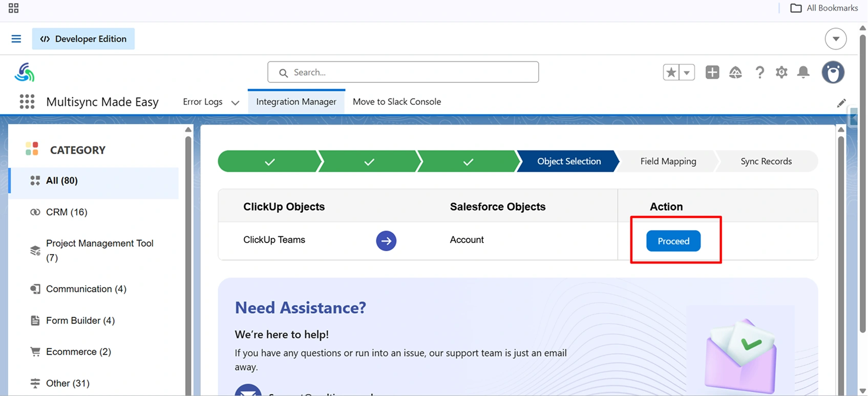Open the setup gear icon
The width and height of the screenshot is (868, 396).
pyautogui.click(x=781, y=72)
